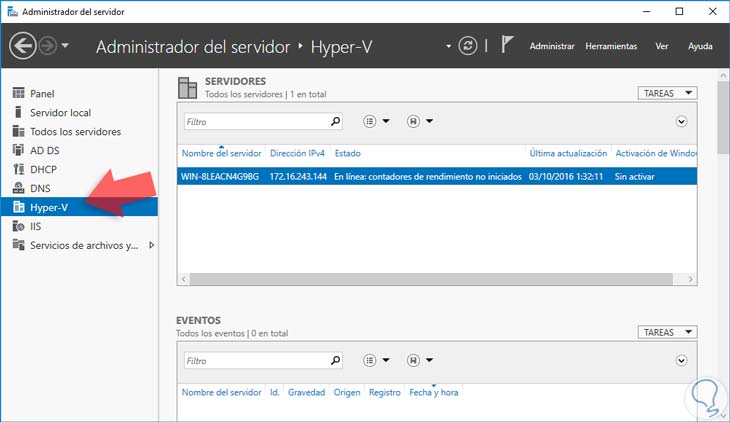The image size is (730, 422).
Task: Open the Servidores TAREAS dropdown
Action: 667,93
